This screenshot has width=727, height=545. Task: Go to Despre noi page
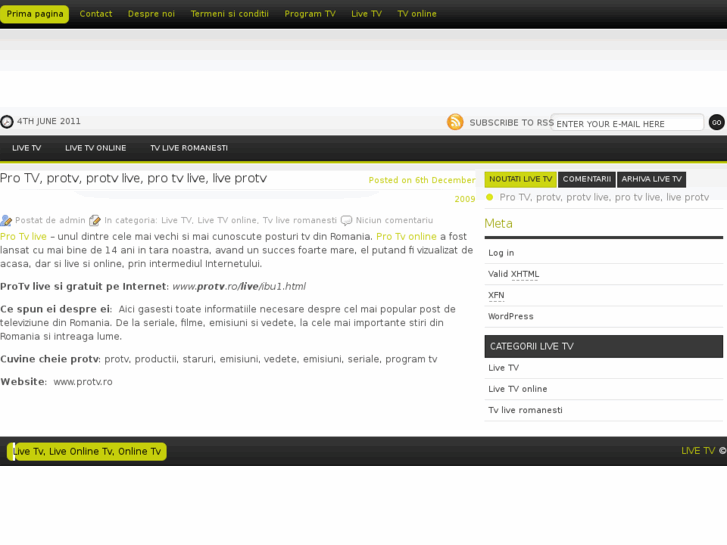click(151, 14)
